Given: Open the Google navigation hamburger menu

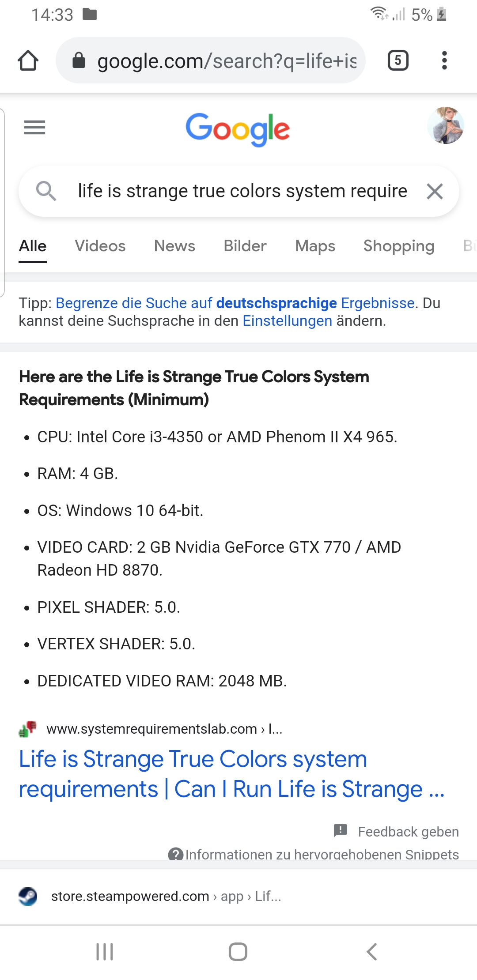Looking at the screenshot, I should coord(34,128).
